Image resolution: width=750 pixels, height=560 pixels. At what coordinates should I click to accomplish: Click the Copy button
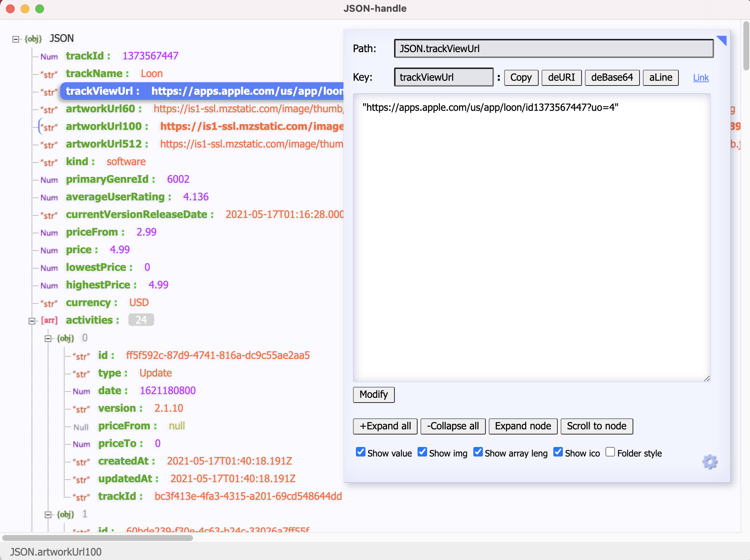click(521, 77)
